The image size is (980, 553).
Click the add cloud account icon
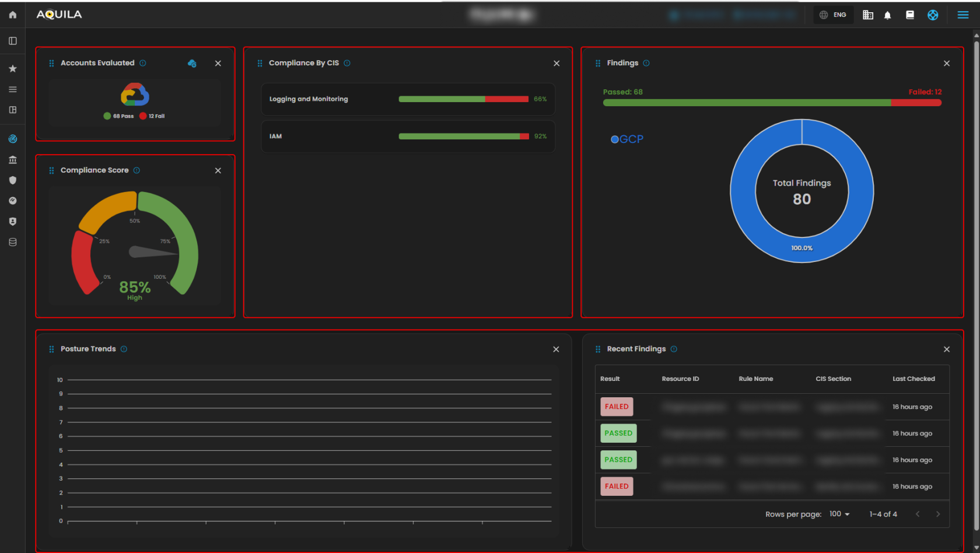tap(192, 64)
